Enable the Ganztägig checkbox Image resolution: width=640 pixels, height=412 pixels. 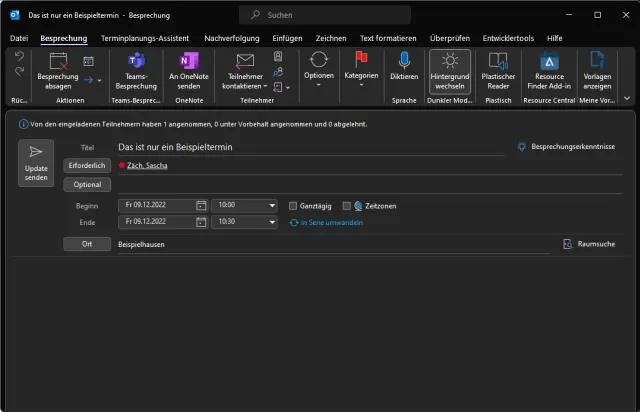point(293,205)
